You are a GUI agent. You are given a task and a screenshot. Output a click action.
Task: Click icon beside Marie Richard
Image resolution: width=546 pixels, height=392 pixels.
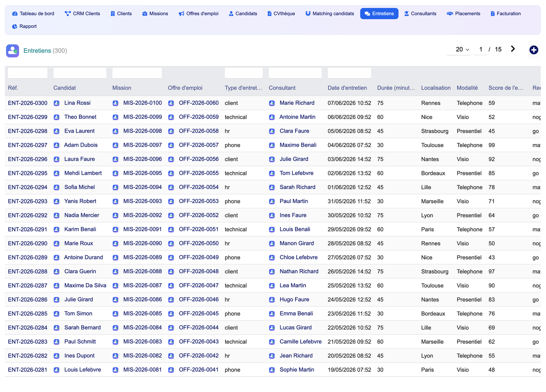pos(272,103)
